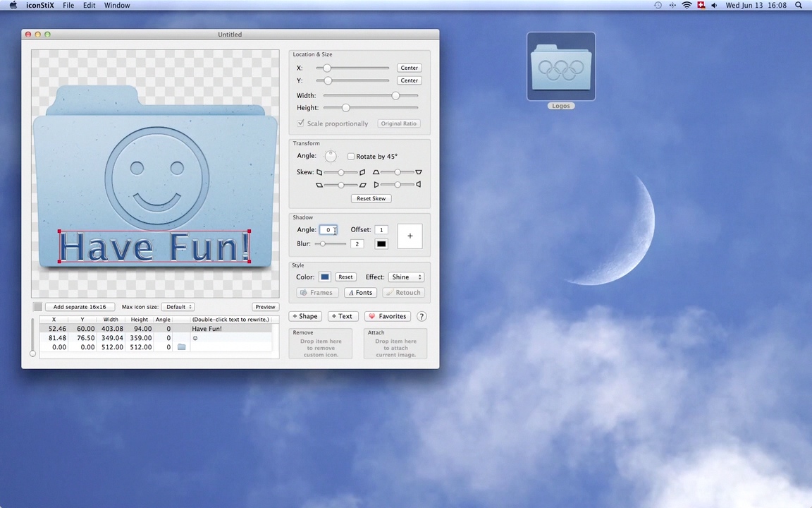Click the black shadow color swatch

point(381,244)
